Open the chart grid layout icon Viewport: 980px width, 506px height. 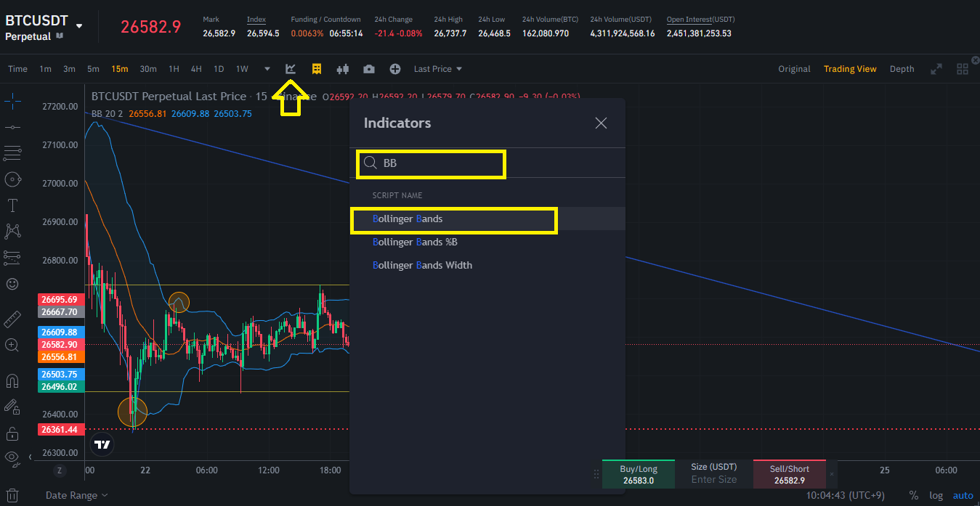[x=963, y=69]
